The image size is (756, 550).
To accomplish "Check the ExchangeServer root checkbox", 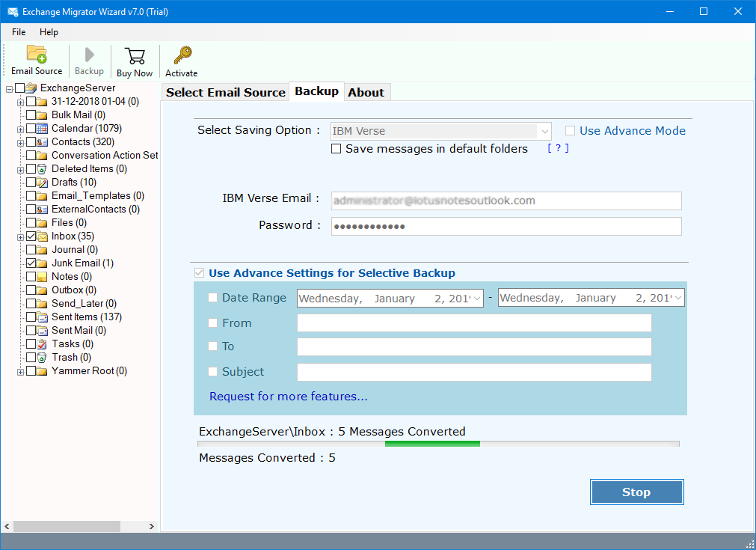I will point(19,88).
